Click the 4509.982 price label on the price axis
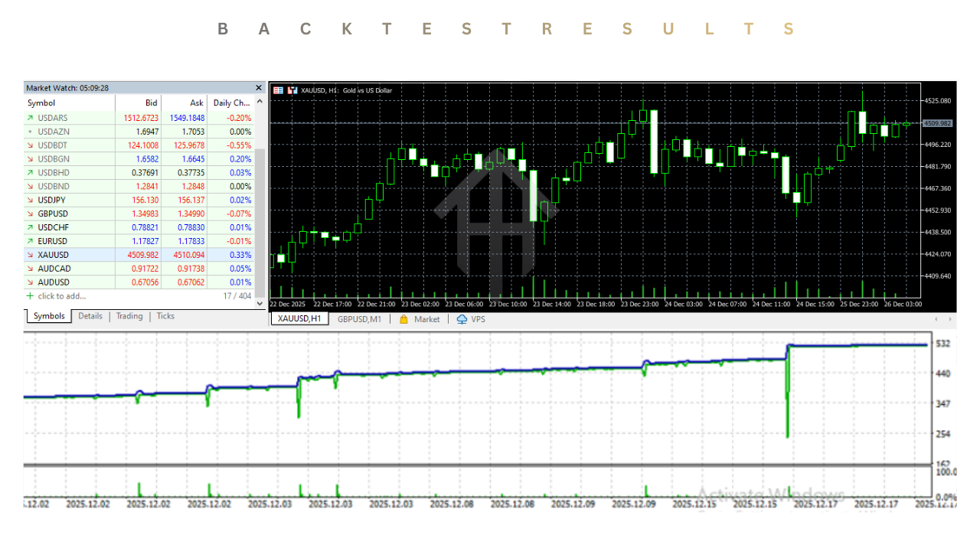The height and width of the screenshot is (551, 980). 937,122
